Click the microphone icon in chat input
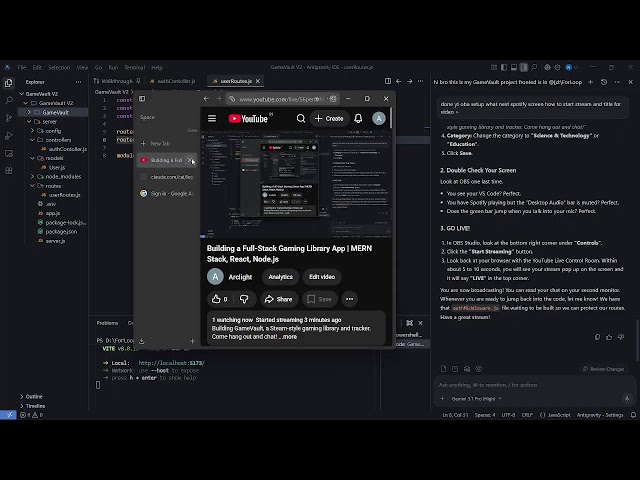Viewport: 640px width, 480px height. 627,399
